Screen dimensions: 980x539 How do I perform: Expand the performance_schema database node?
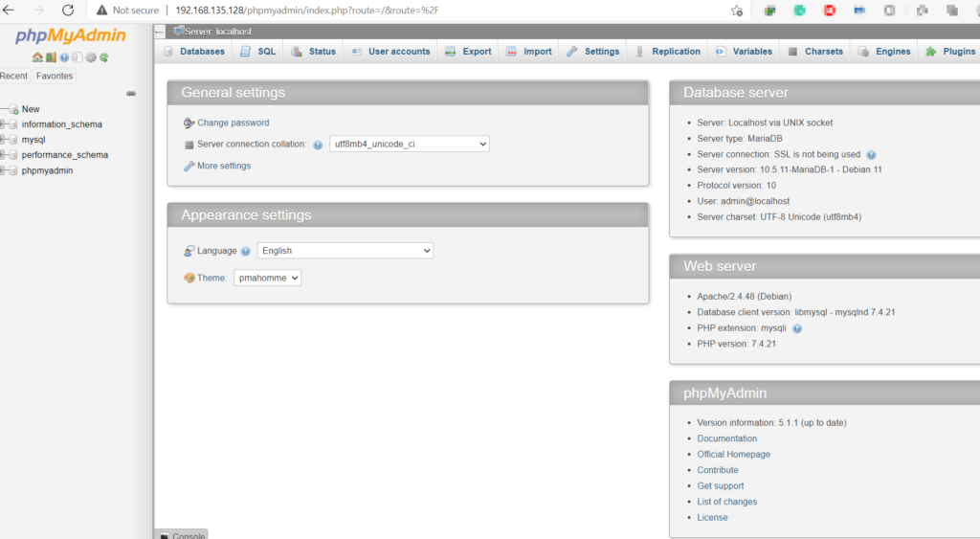pos(3,155)
